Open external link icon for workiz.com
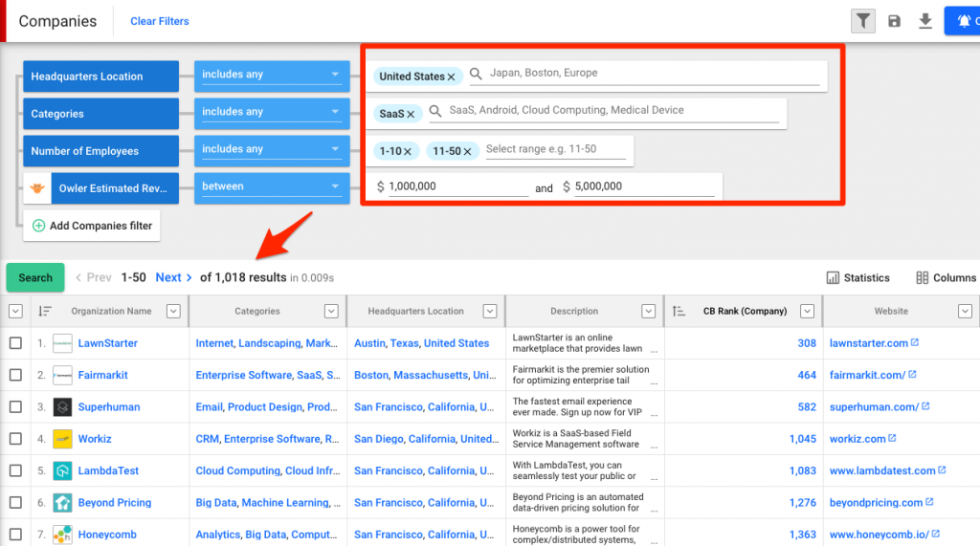The image size is (980, 546). point(892,438)
